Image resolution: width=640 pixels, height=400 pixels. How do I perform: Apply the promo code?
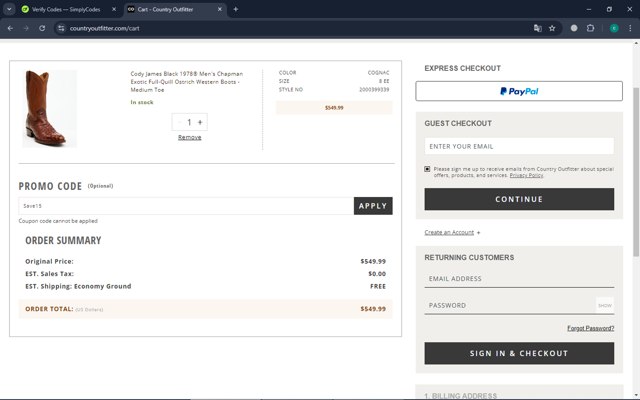[x=373, y=206]
